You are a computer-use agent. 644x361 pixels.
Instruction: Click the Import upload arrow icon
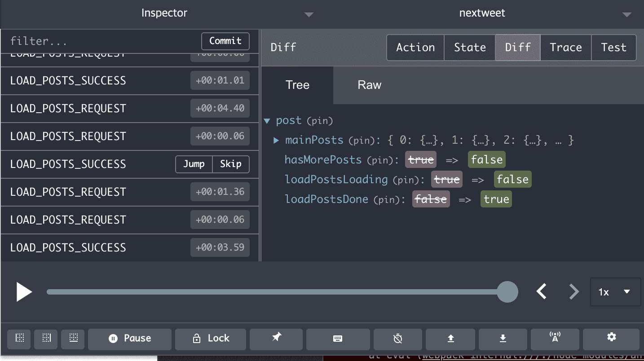pos(450,339)
